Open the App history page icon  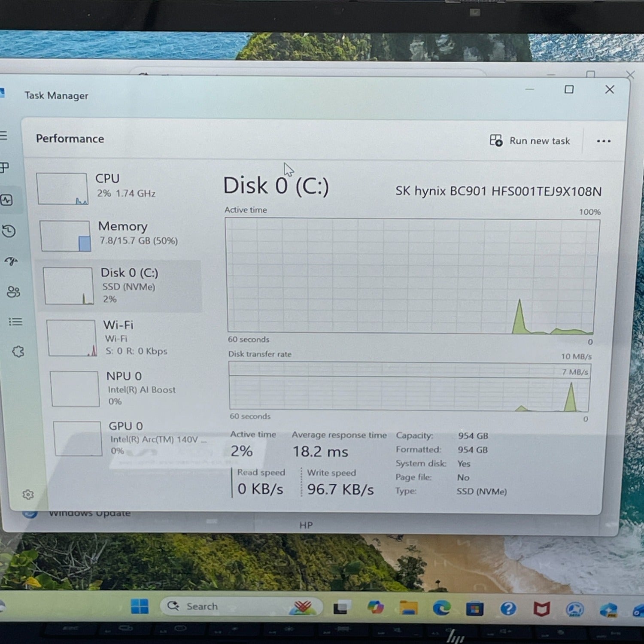(x=9, y=231)
